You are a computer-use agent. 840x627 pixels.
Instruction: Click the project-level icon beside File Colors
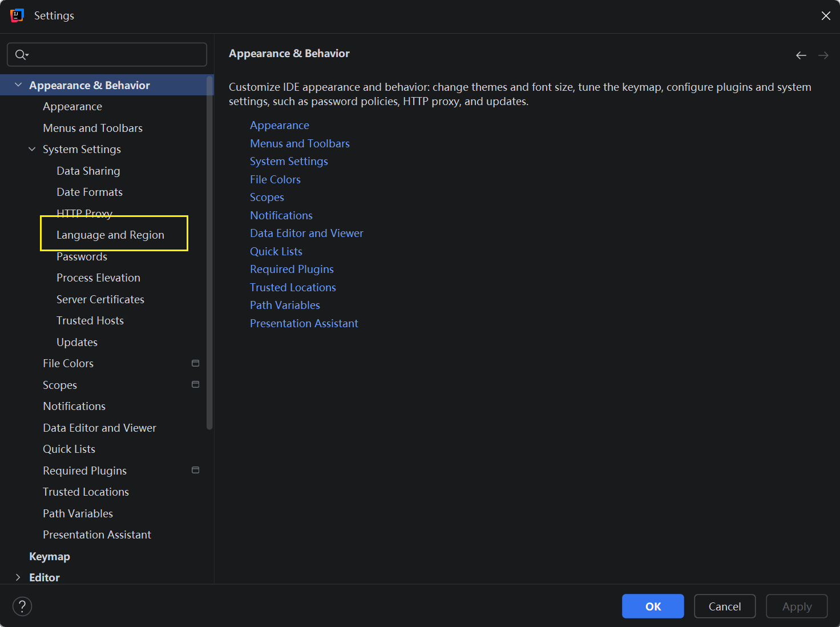click(195, 363)
